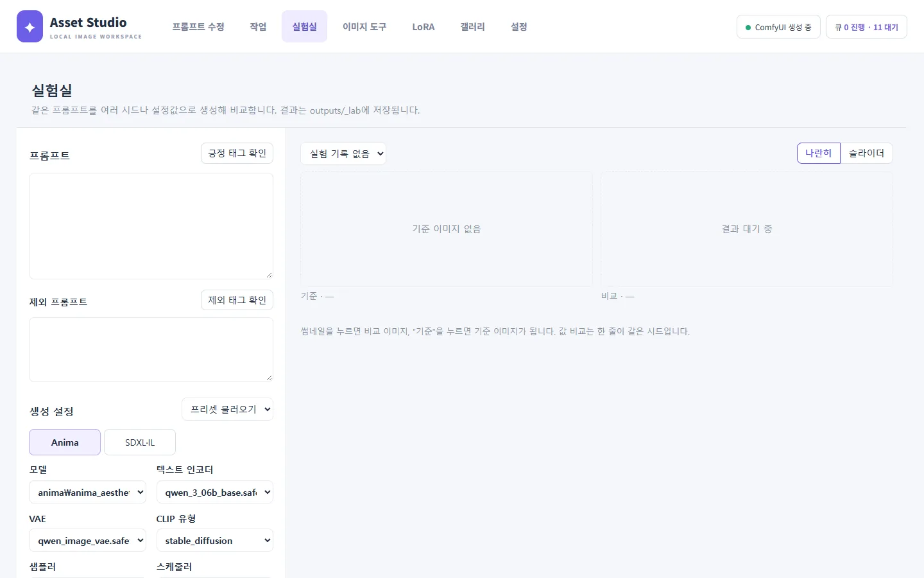This screenshot has width=924, height=578.
Task: Go to the LoRA tab
Action: pyautogui.click(x=424, y=26)
